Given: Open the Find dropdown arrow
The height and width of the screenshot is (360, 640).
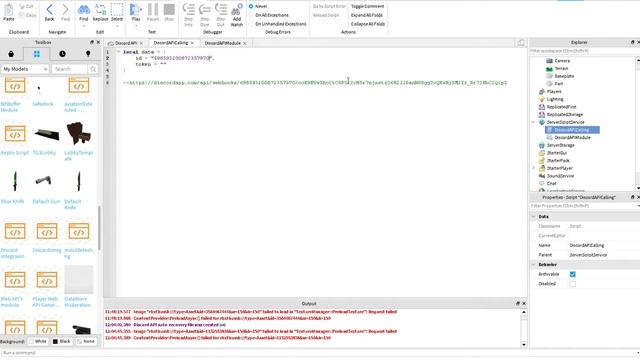Looking at the screenshot, I should [84, 26].
